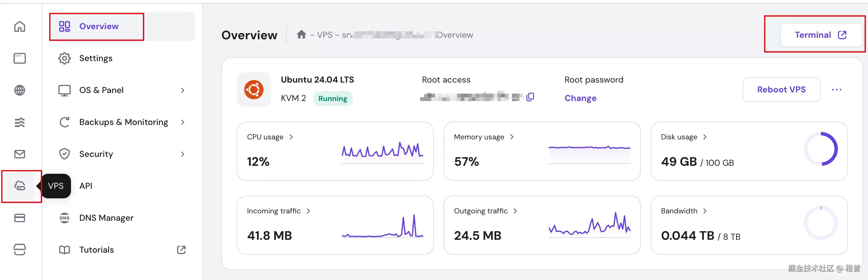868x280 pixels.
Task: Launch the Terminal button
Action: coord(821,35)
